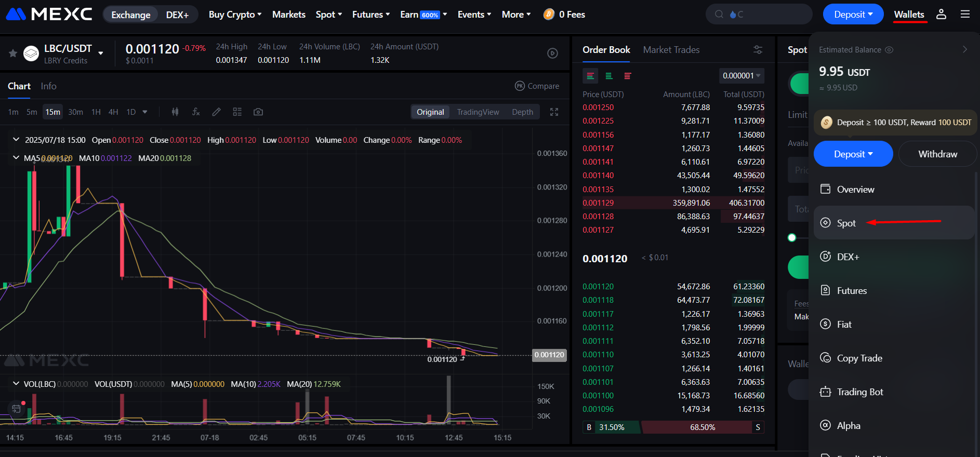Image resolution: width=980 pixels, height=457 pixels.
Task: Switch to Exchange mode
Action: click(x=131, y=15)
